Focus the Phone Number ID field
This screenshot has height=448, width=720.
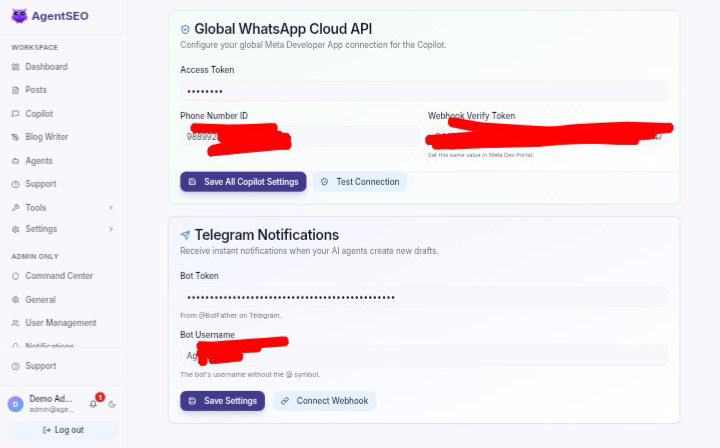[x=300, y=137]
